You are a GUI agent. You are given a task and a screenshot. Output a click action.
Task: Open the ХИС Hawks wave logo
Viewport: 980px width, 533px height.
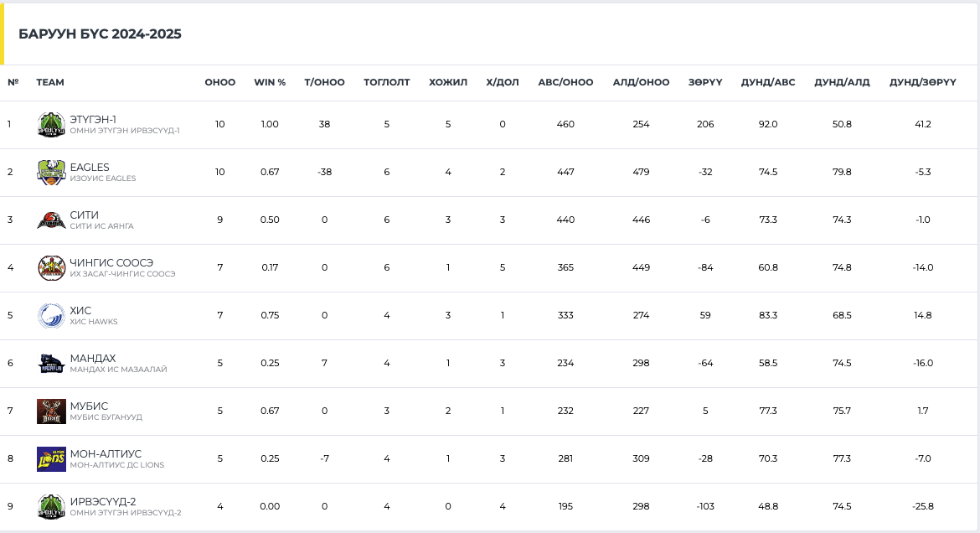51,316
